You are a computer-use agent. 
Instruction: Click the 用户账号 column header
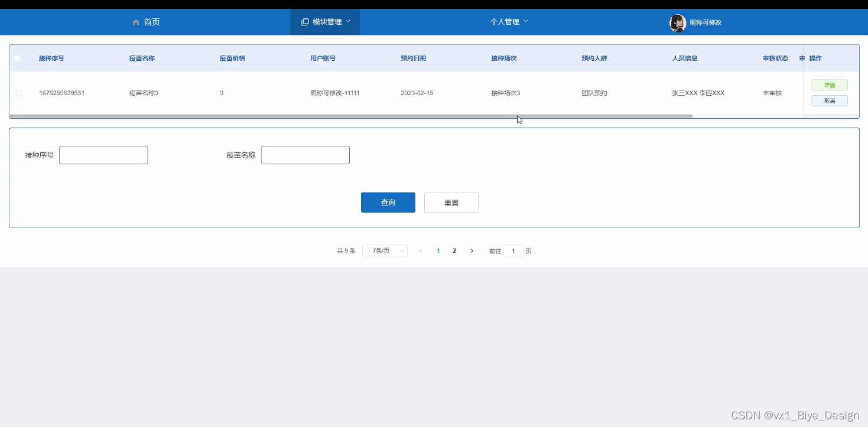(323, 58)
